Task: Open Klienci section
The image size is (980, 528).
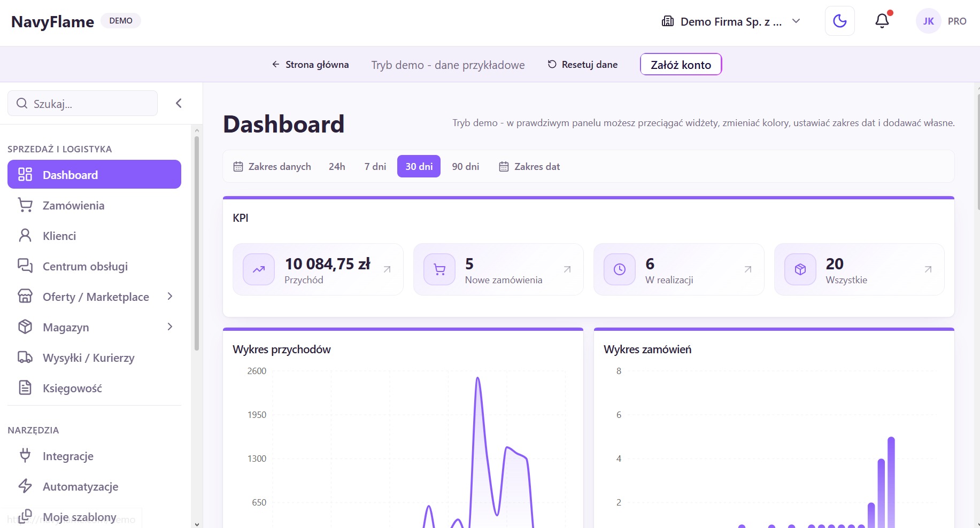Action: point(94,236)
